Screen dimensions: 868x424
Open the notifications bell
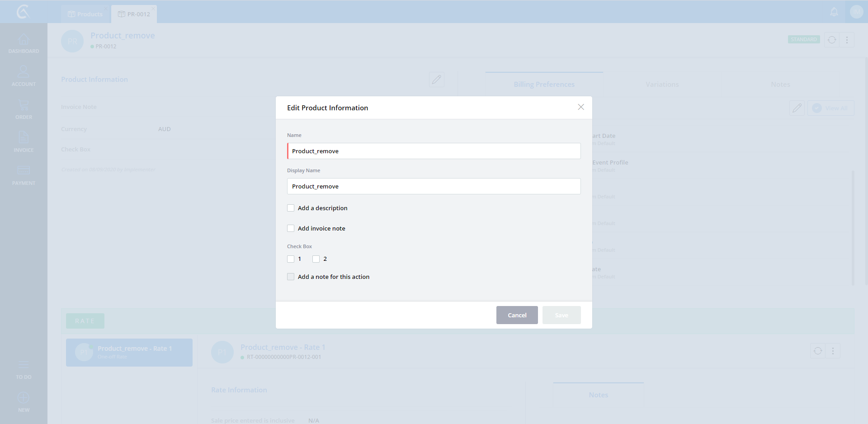pos(834,12)
